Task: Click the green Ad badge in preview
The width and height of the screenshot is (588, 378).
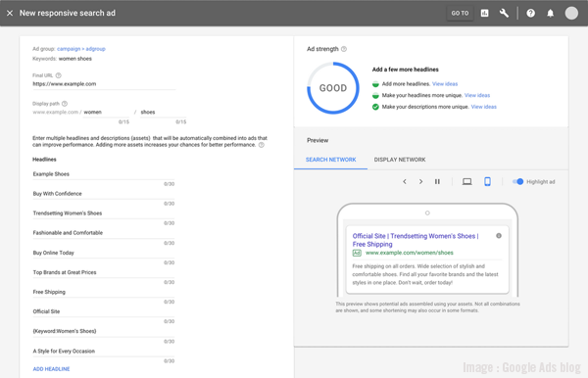Action: [357, 253]
